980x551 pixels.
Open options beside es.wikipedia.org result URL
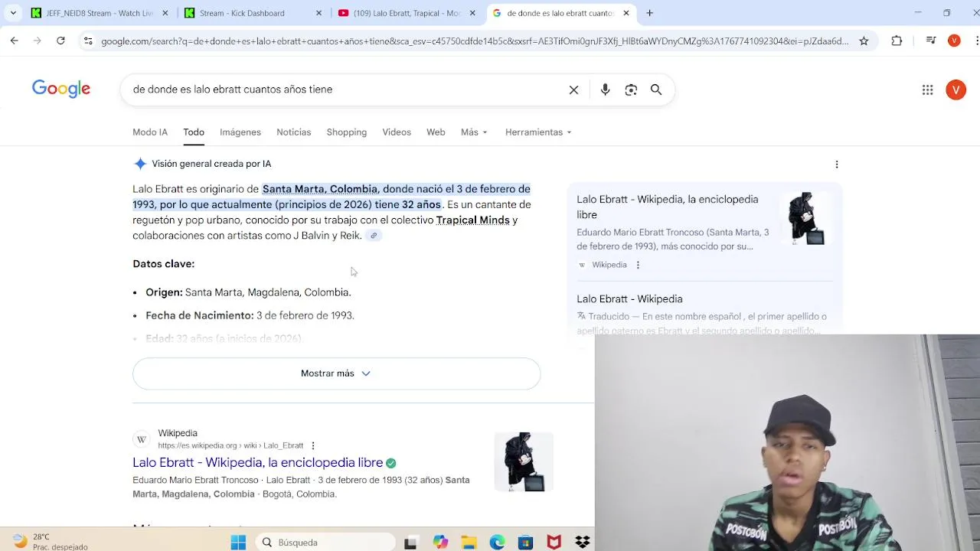click(x=312, y=445)
